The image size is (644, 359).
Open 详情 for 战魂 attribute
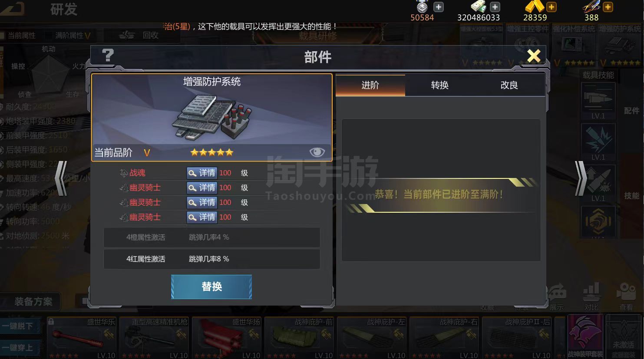(x=202, y=173)
